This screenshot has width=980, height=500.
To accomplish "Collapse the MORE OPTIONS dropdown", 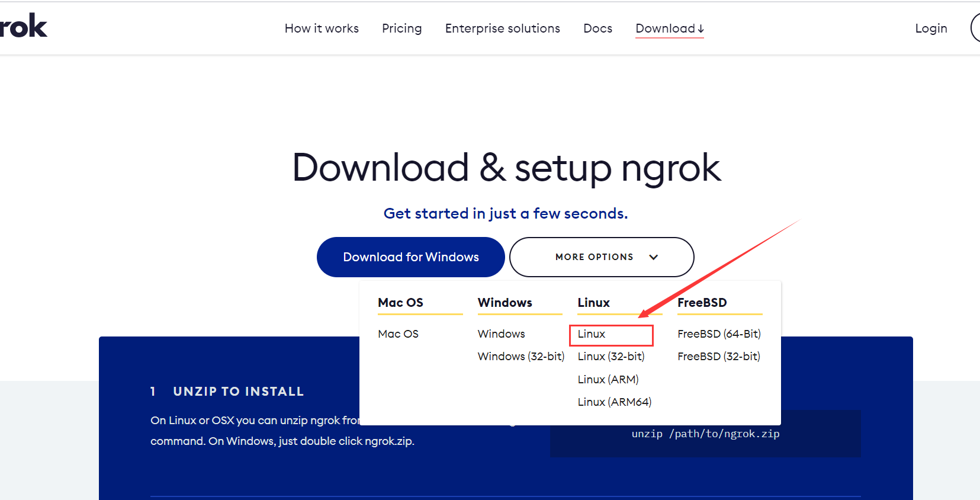I will [x=602, y=257].
